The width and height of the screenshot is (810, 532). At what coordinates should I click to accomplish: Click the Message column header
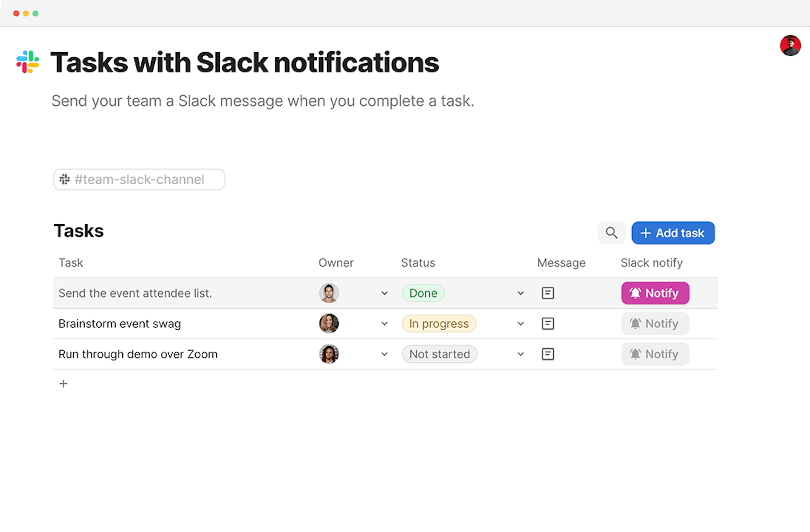pyautogui.click(x=561, y=263)
